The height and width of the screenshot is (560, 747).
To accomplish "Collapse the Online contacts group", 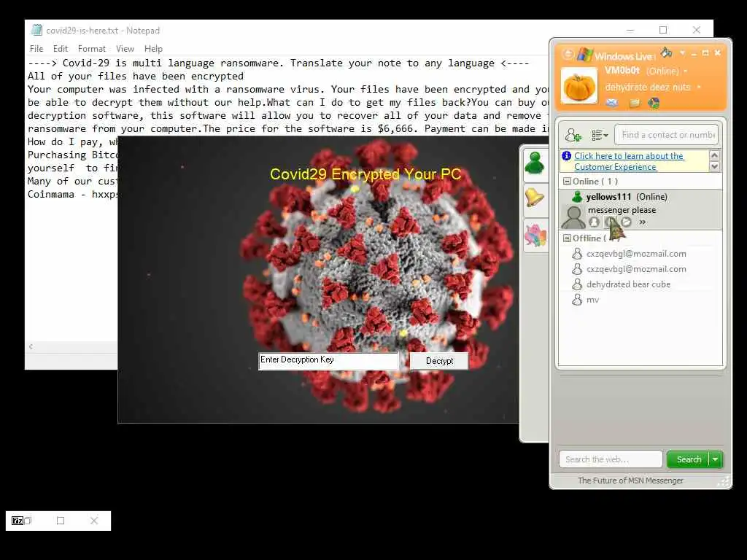I will point(567,182).
